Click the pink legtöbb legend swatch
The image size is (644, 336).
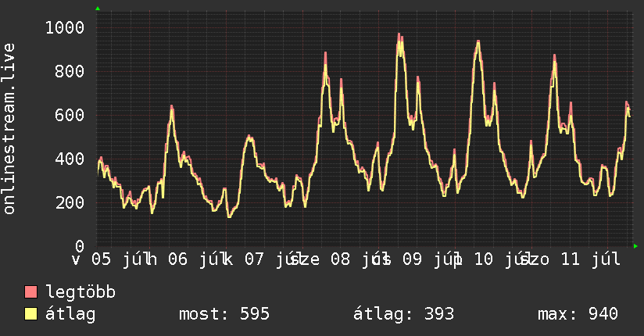tap(30, 291)
